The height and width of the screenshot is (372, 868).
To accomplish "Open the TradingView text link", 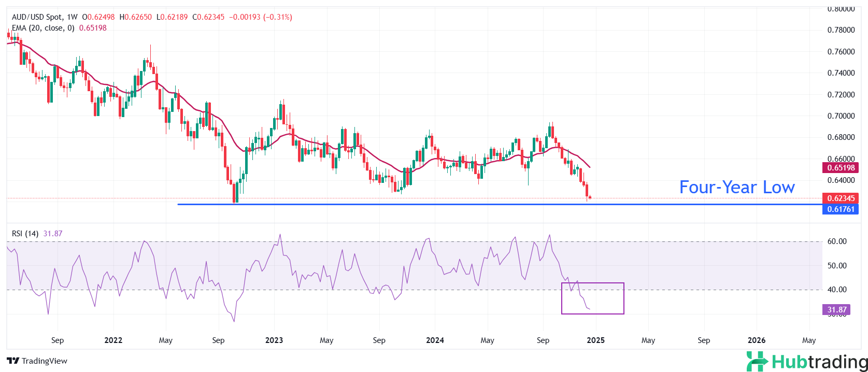I will (45, 361).
